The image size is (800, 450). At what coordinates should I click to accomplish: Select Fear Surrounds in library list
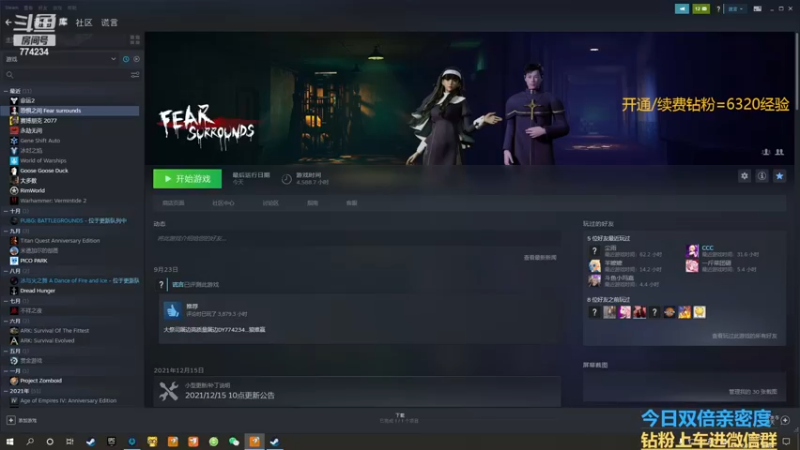click(70, 111)
